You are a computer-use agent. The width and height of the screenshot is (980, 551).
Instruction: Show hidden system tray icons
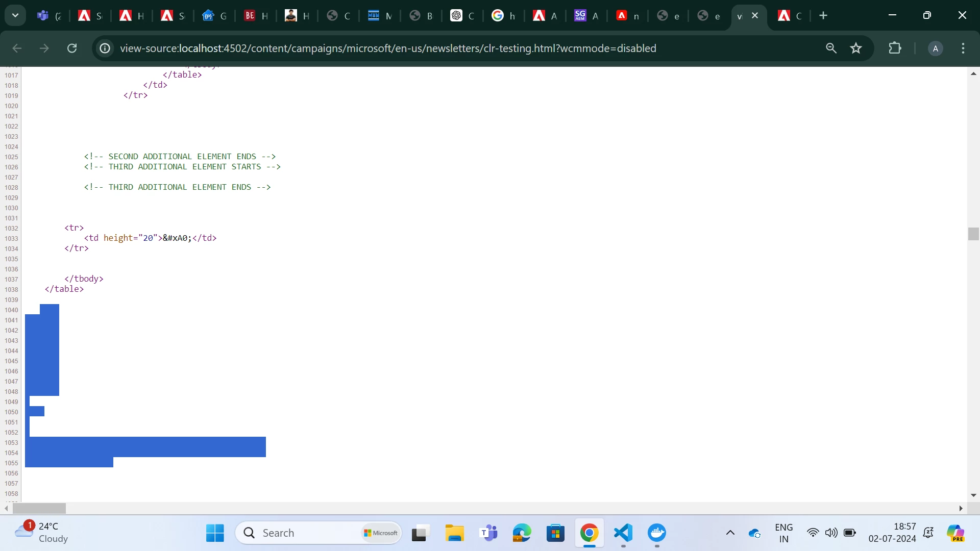pos(730,533)
